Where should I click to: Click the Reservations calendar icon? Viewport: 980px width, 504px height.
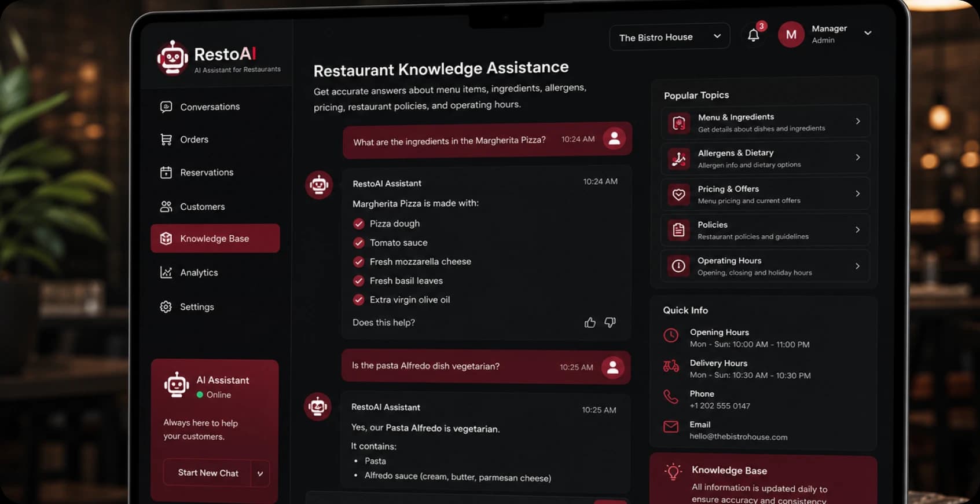(x=166, y=172)
